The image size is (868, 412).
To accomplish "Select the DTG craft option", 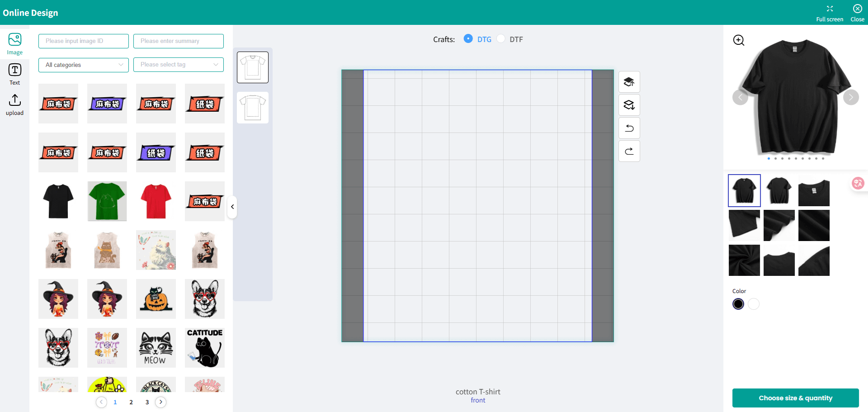I will pyautogui.click(x=468, y=39).
